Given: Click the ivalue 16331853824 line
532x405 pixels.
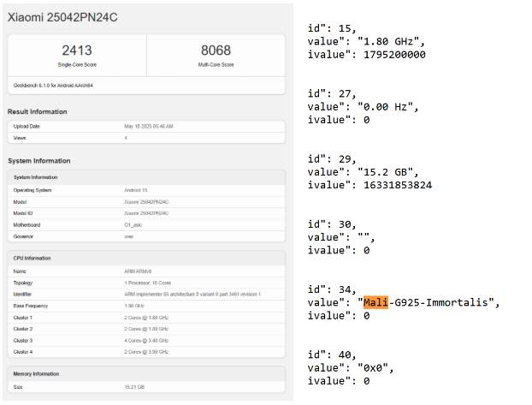Looking at the screenshot, I should pyautogui.click(x=369, y=185).
